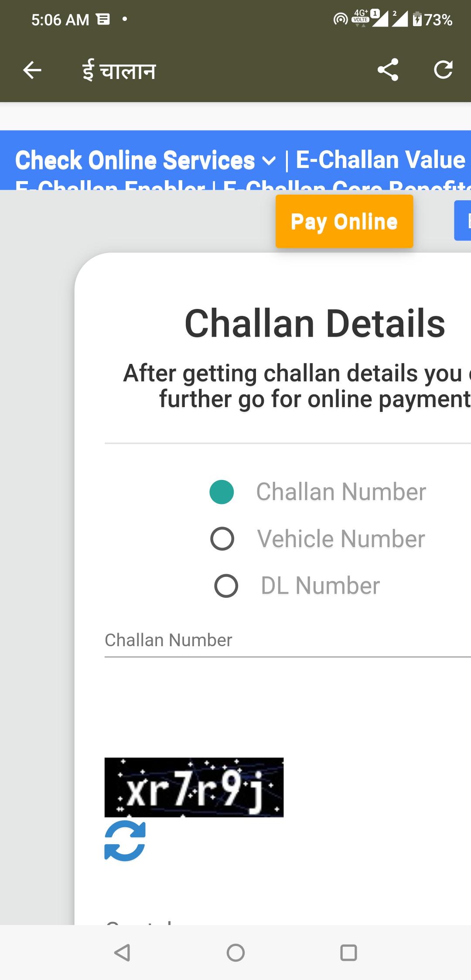
Task: Select the DL Number radio option
Action: click(x=226, y=586)
